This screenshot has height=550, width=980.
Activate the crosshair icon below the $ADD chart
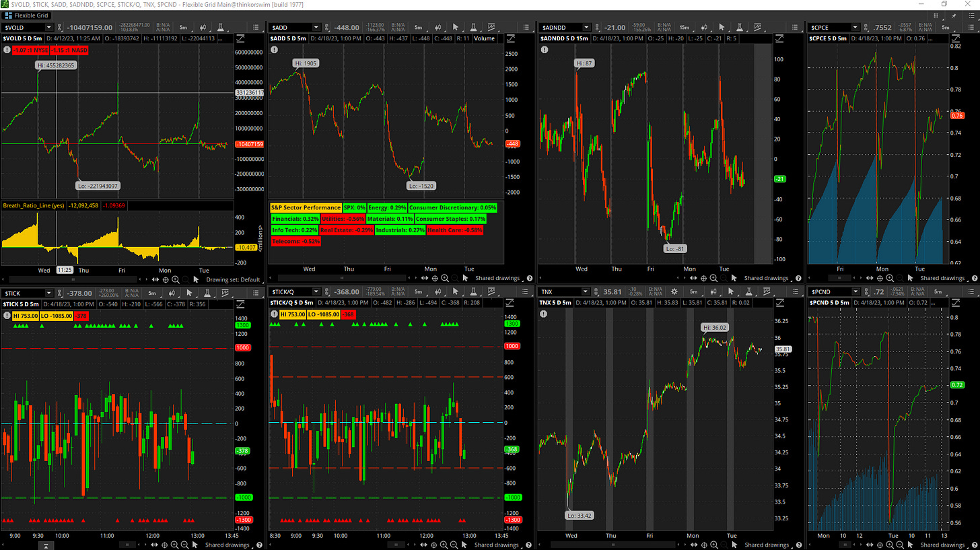[435, 278]
